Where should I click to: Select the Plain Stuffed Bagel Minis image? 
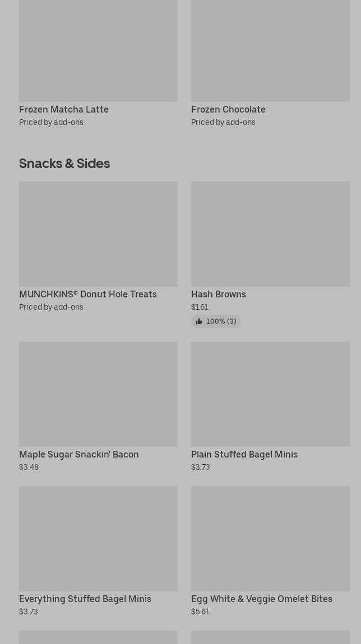click(x=270, y=394)
